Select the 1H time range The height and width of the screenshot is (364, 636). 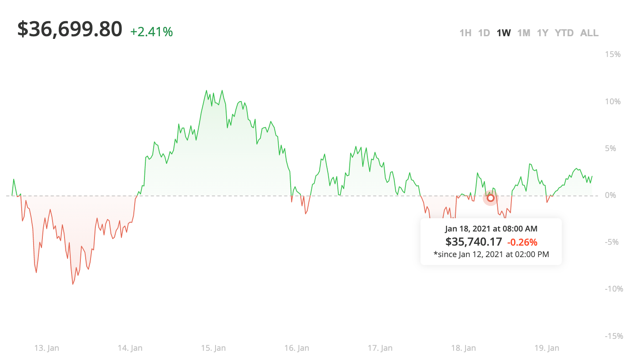[465, 33]
